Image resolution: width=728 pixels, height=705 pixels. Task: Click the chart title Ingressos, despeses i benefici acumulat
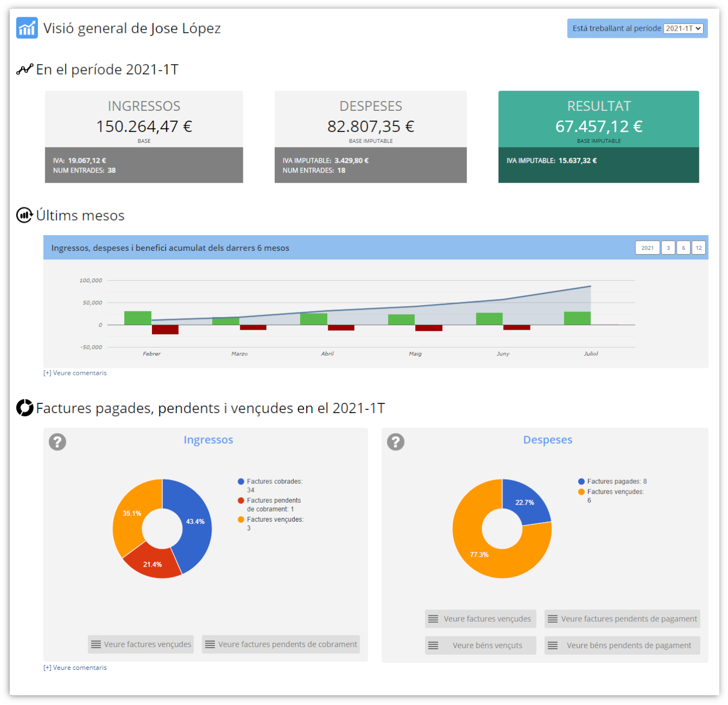tap(170, 248)
